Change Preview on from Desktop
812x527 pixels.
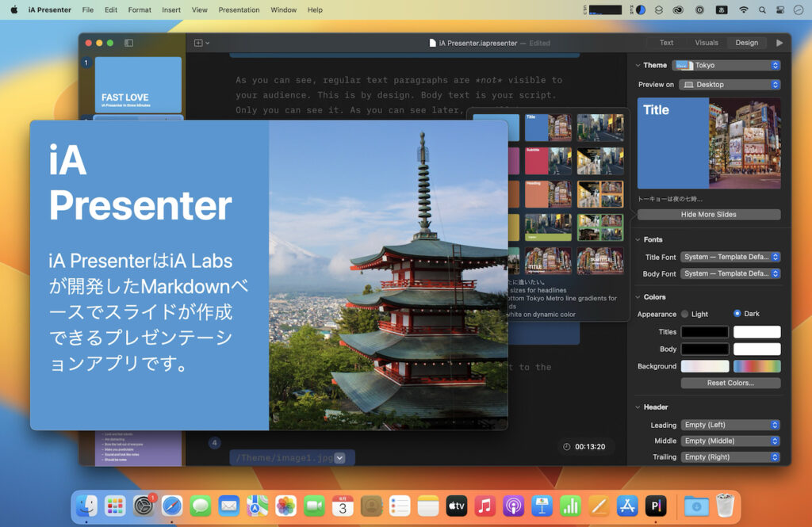(730, 84)
